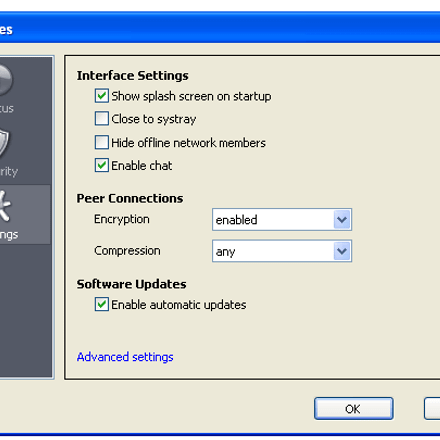Select the Settings gear icon in sidebar
Screen dimensions: 440x440
pyautogui.click(x=5, y=206)
